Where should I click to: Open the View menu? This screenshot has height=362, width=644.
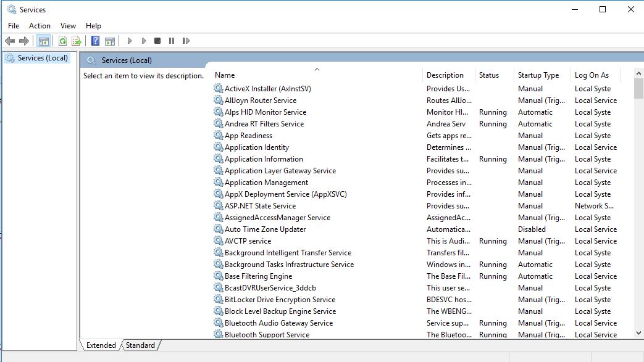[x=68, y=25]
